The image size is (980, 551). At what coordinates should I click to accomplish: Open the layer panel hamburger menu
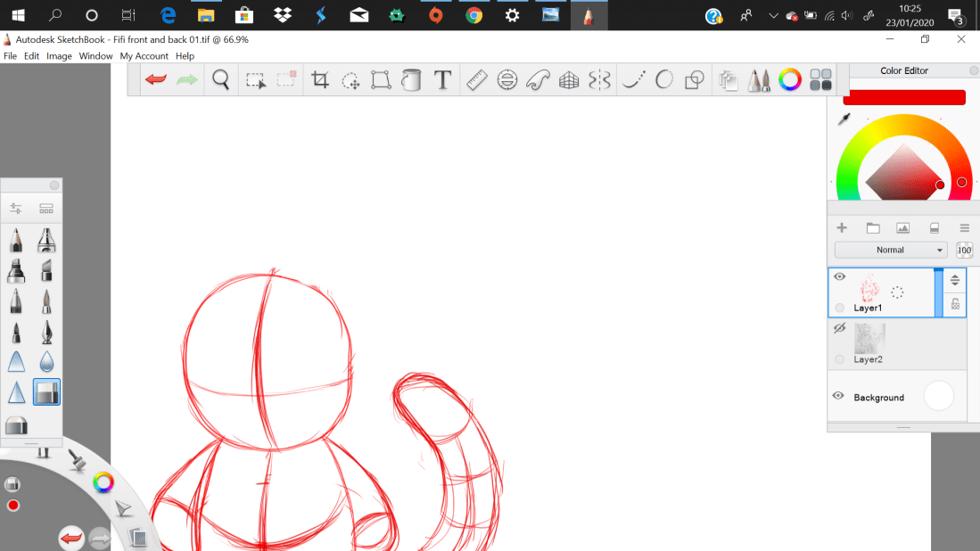964,228
